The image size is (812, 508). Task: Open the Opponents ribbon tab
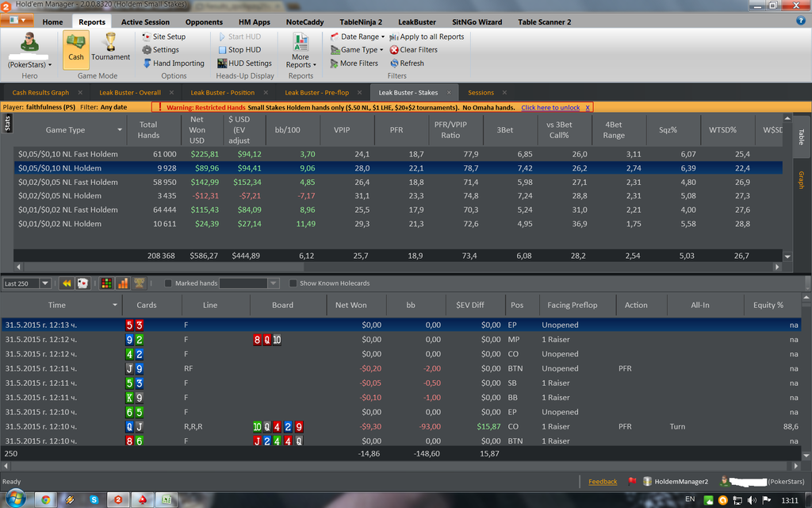204,21
